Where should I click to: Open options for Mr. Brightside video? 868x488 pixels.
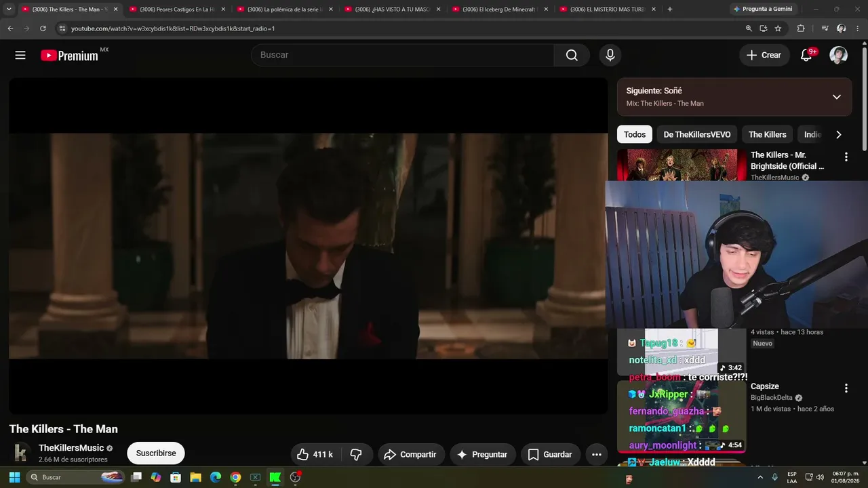846,157
